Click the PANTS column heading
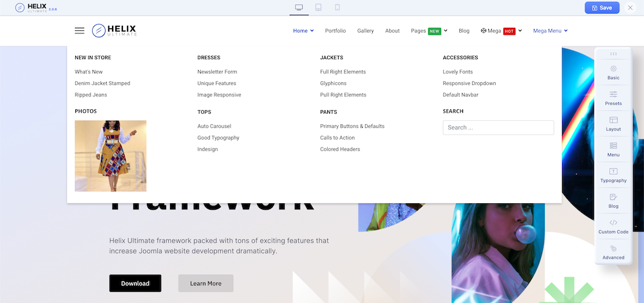644x303 pixels. 328,112
